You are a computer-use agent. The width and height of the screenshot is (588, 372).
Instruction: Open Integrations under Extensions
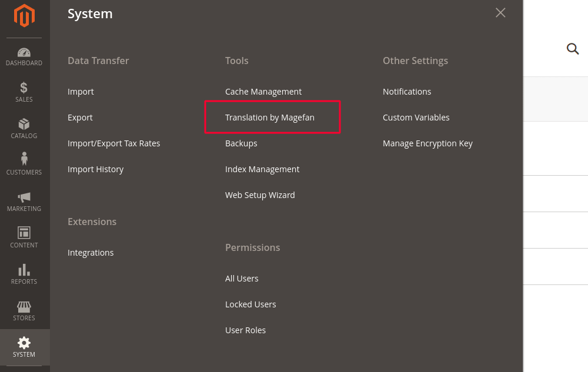tap(91, 253)
